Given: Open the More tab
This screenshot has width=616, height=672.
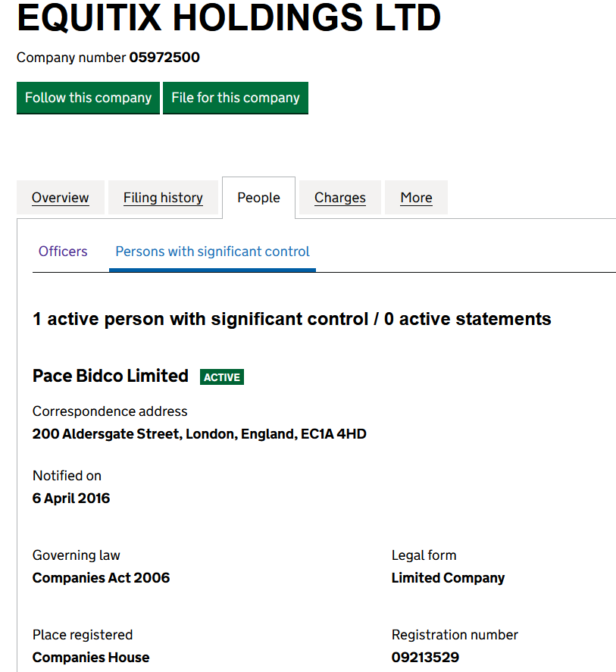Looking at the screenshot, I should tap(416, 198).
